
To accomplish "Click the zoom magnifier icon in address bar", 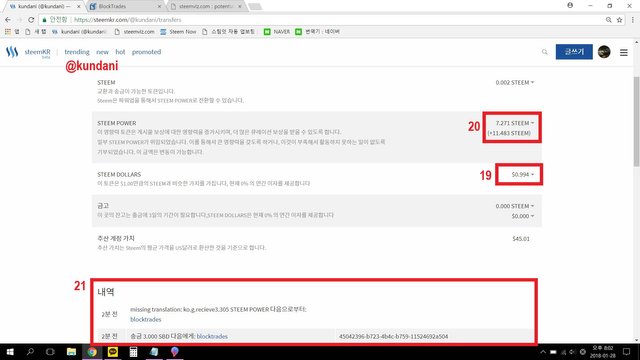I will pos(609,20).
